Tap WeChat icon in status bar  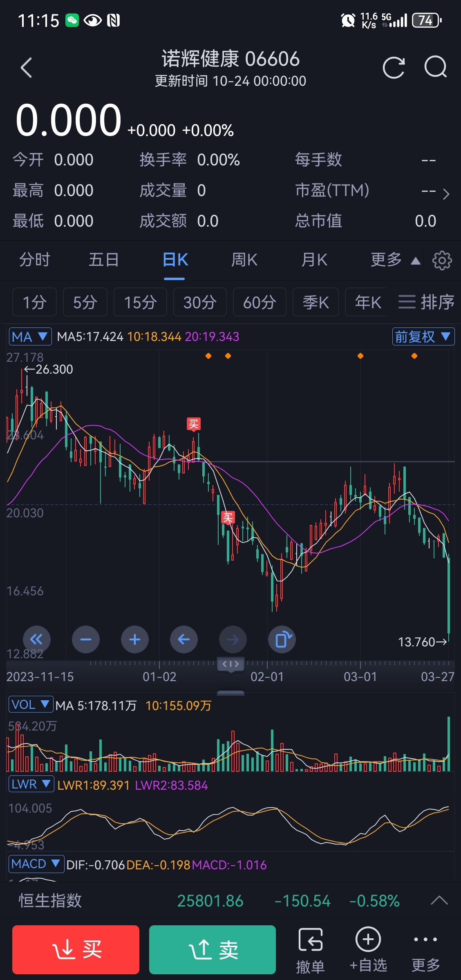pos(72,20)
